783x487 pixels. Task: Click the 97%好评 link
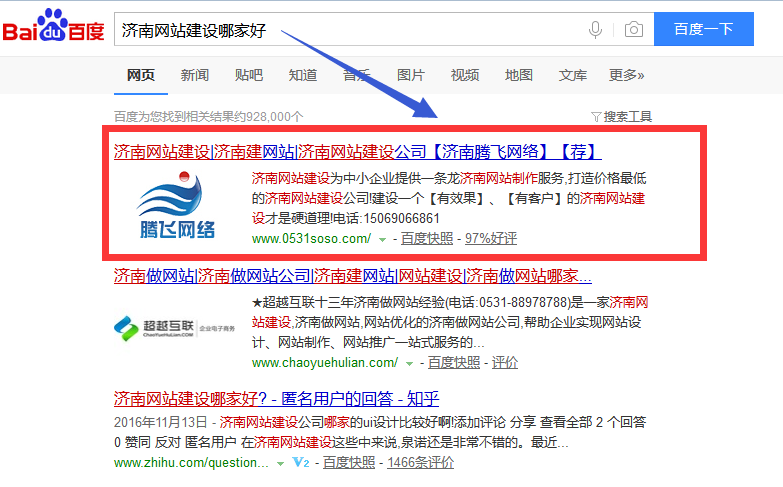(491, 239)
